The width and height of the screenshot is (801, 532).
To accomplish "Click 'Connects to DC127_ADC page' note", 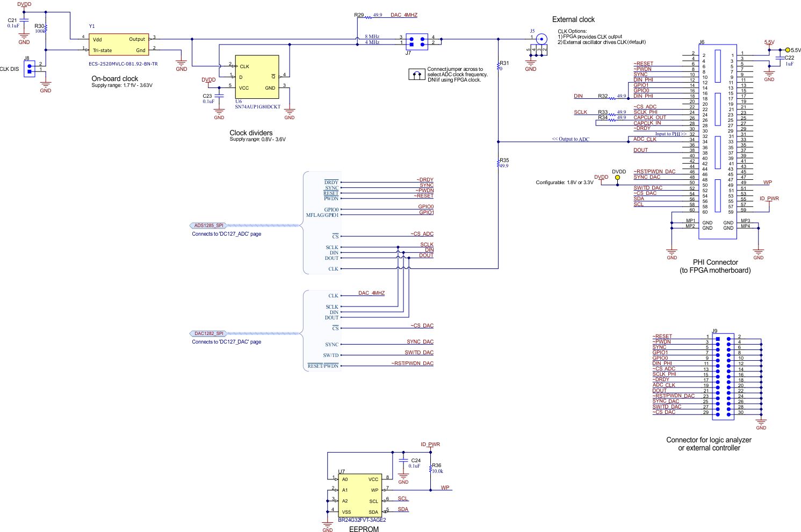I will click(x=227, y=234).
